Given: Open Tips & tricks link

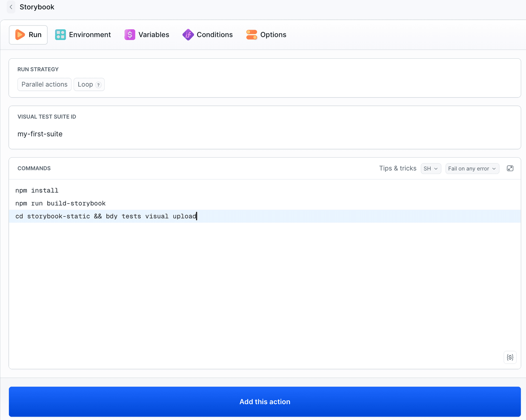Looking at the screenshot, I should coord(398,168).
